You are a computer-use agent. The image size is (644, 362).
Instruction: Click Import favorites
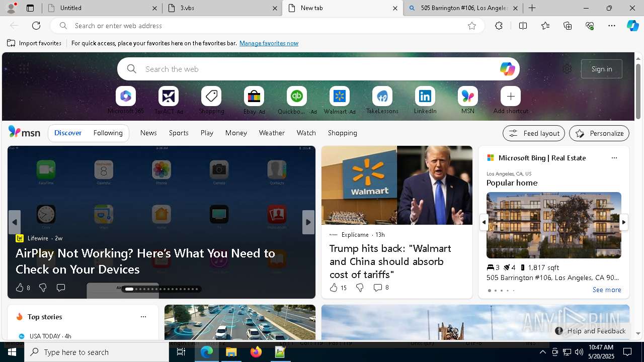coord(34,43)
